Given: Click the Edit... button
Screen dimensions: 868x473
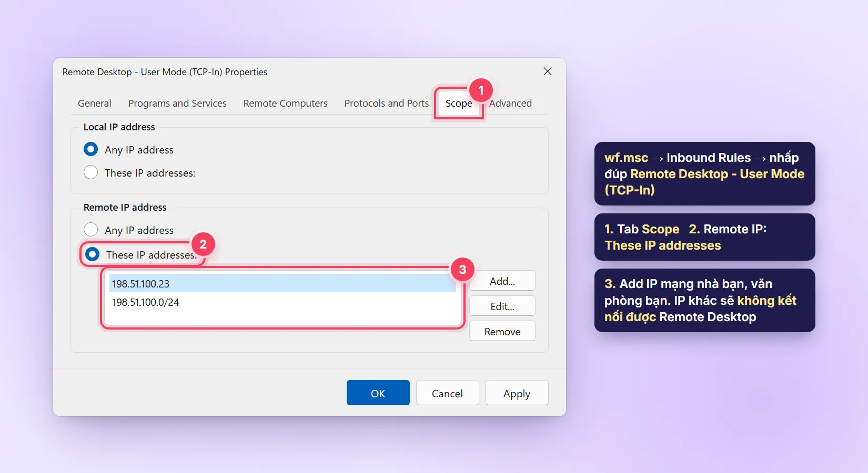Looking at the screenshot, I should (x=502, y=306).
